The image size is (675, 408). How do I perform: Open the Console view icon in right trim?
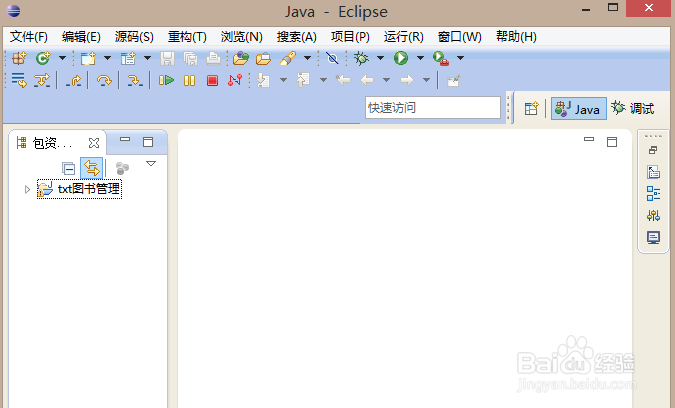(x=653, y=237)
